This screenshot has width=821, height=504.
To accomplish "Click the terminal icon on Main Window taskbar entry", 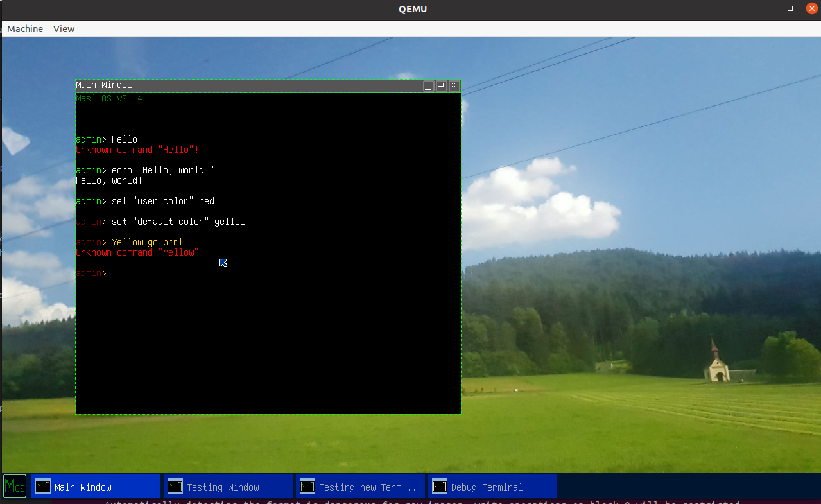I will 42,486.
